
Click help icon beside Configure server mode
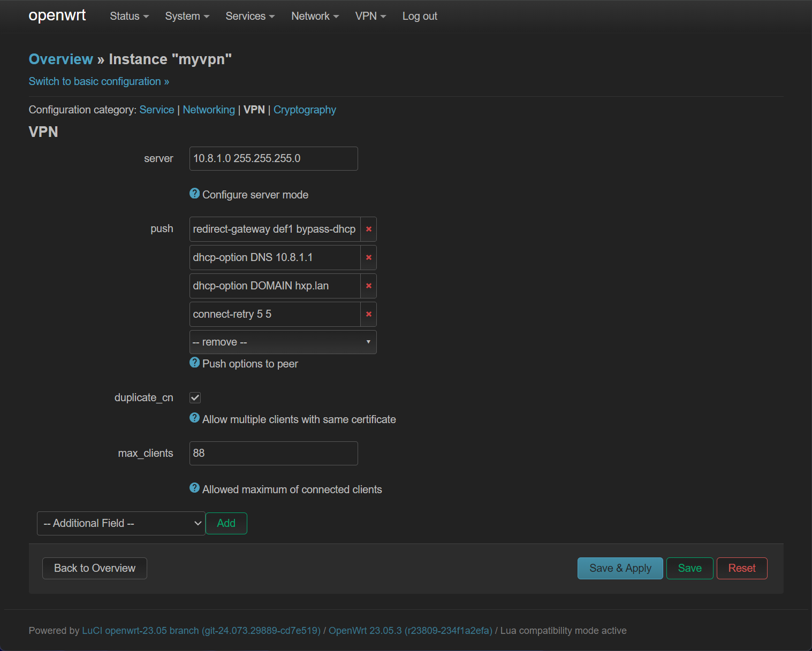(195, 194)
